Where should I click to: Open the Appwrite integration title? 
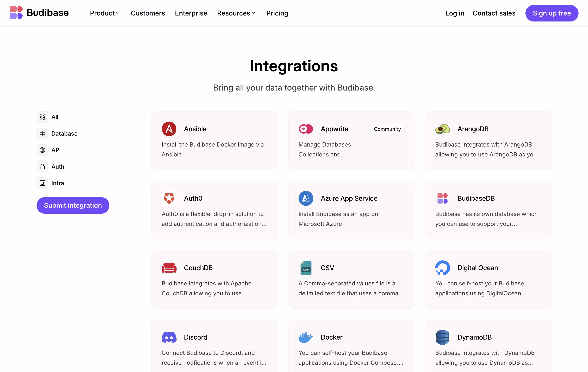point(334,129)
